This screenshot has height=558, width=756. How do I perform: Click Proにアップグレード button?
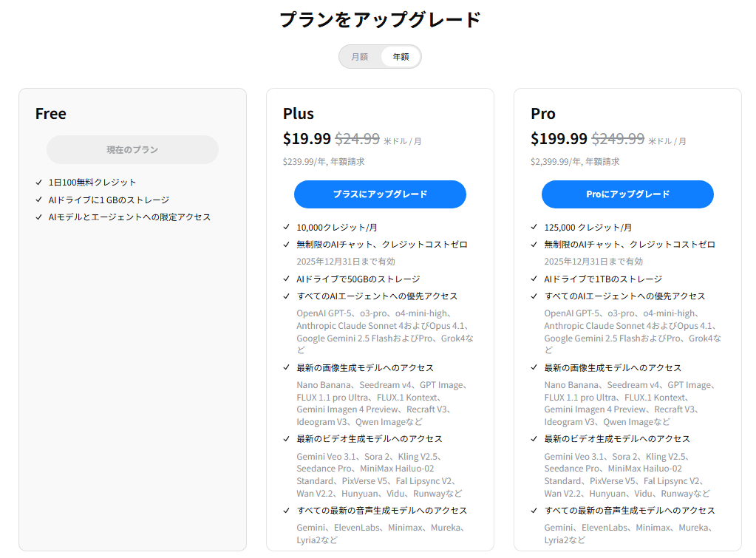[x=627, y=194]
